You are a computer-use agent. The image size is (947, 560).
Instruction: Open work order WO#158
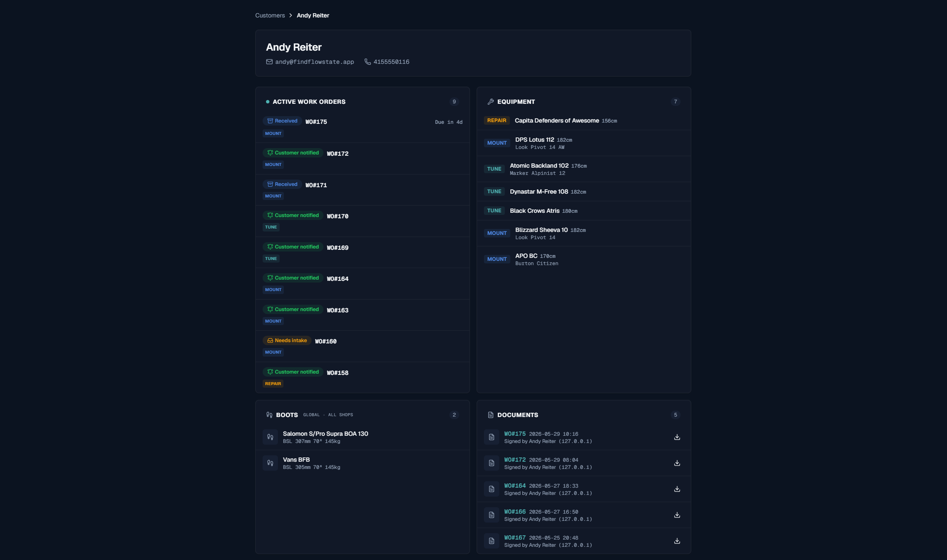362,378
